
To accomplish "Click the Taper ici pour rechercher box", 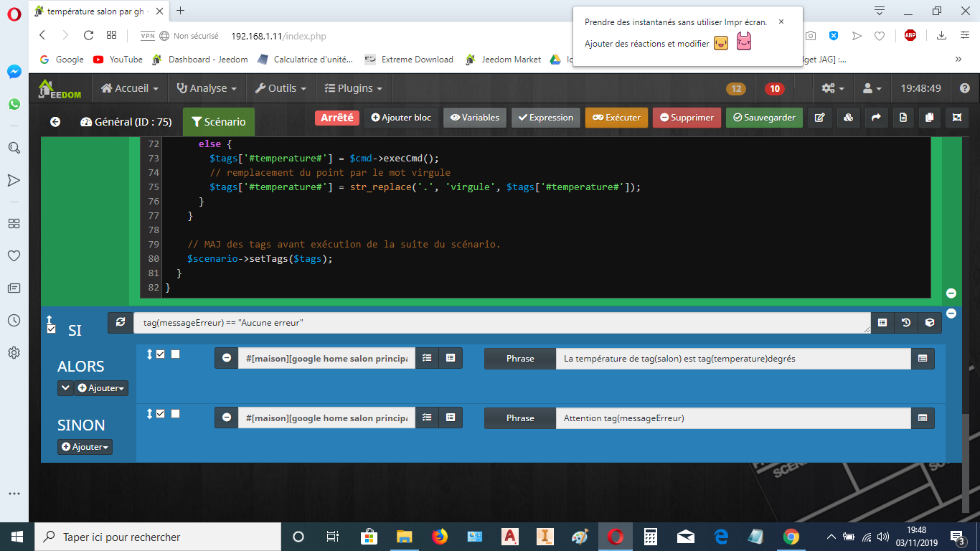I will [158, 537].
